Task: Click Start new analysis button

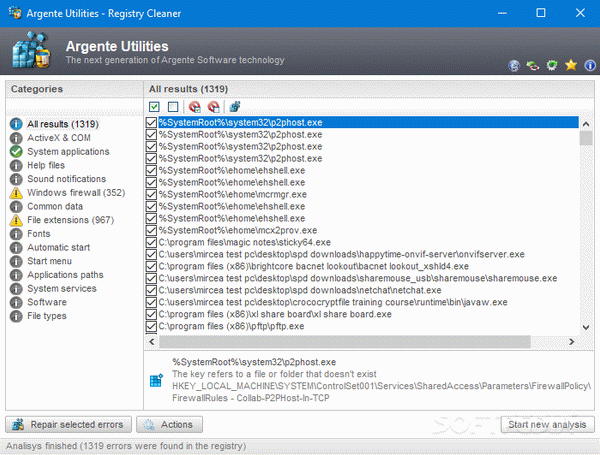Action: tap(547, 424)
